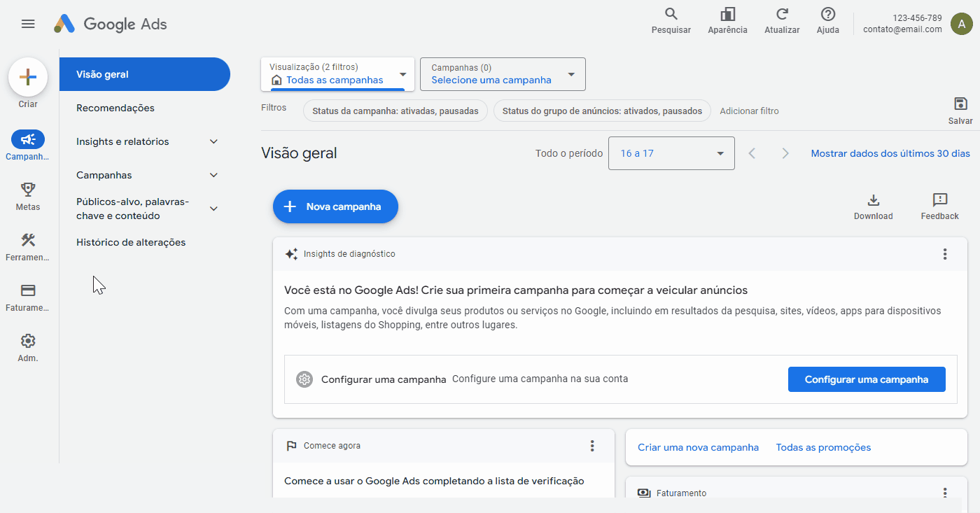Image resolution: width=980 pixels, height=513 pixels.
Task: Click Adicionar filtro
Action: point(749,111)
